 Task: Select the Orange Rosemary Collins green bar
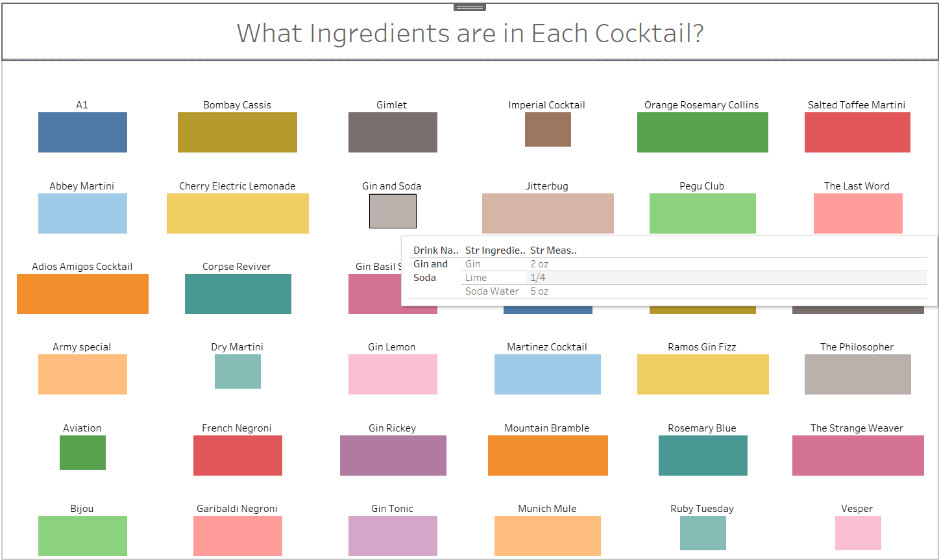(702, 132)
